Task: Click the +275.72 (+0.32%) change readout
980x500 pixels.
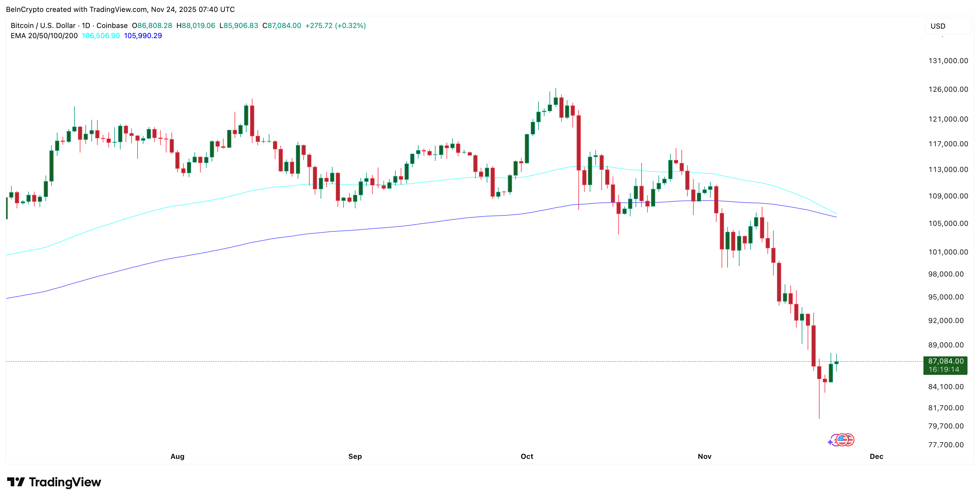Action: [335, 26]
